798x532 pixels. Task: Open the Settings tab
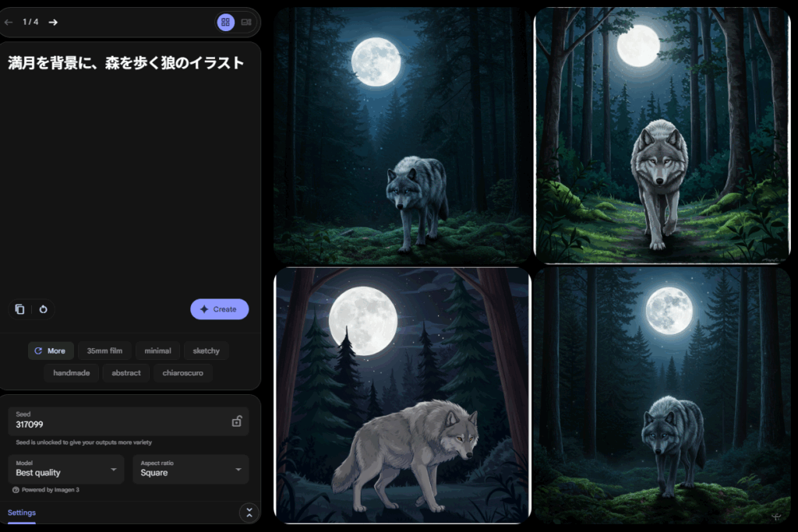pyautogui.click(x=22, y=513)
